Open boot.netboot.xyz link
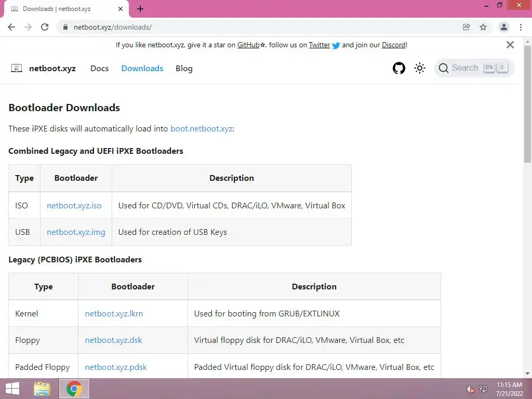The width and height of the screenshot is (532, 399). coord(201,129)
